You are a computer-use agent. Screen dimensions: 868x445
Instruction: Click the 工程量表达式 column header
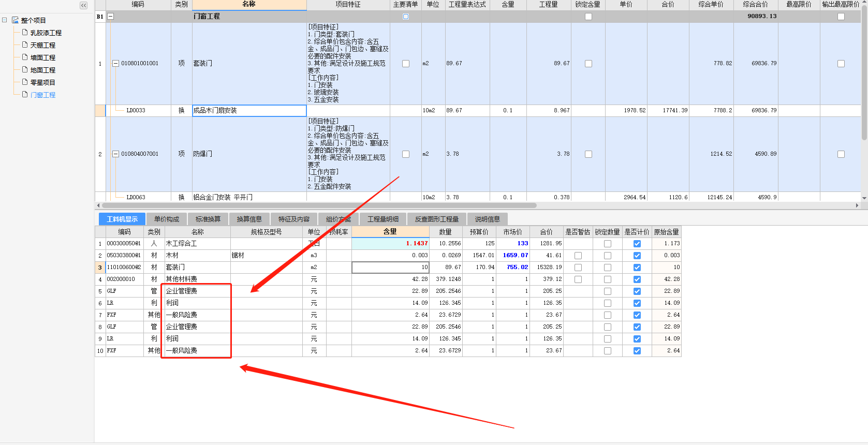(x=467, y=4)
